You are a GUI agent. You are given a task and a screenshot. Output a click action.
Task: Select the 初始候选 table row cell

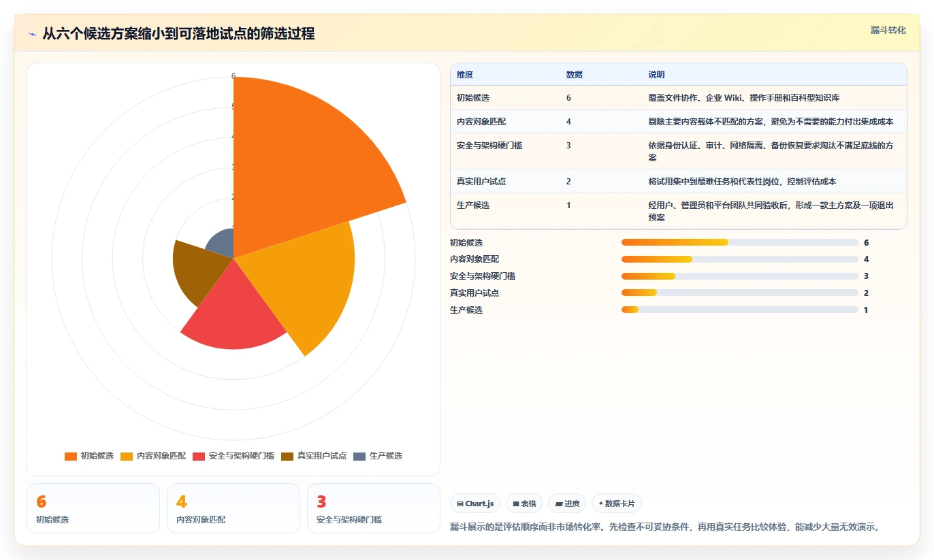coord(473,98)
